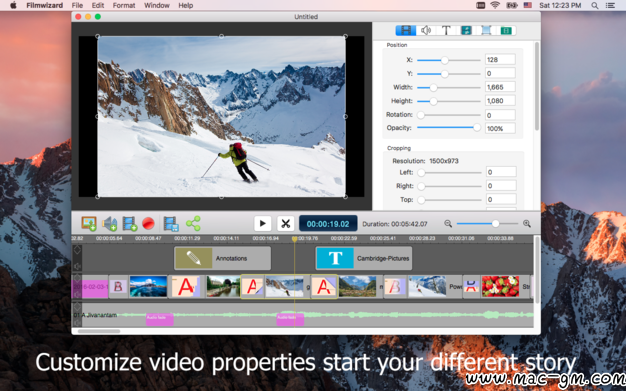
Task: Switch to the text properties tab
Action: tap(446, 30)
